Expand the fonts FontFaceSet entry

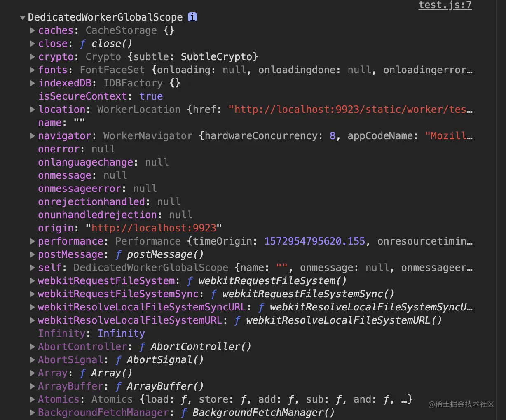tap(33, 70)
